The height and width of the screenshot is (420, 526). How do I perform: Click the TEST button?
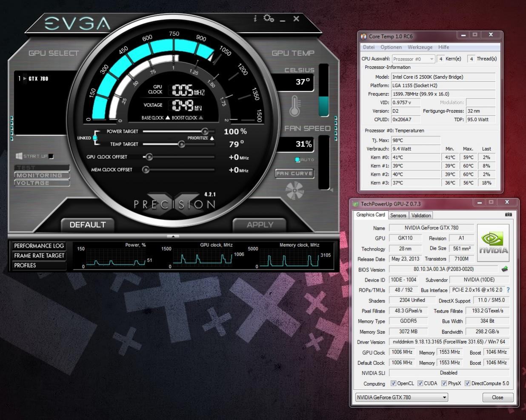coord(42,168)
